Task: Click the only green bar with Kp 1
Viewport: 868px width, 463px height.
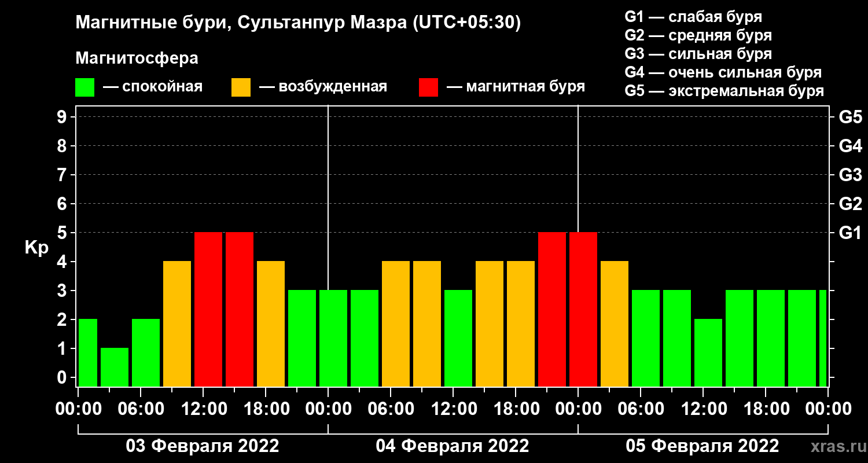Action: (115, 368)
